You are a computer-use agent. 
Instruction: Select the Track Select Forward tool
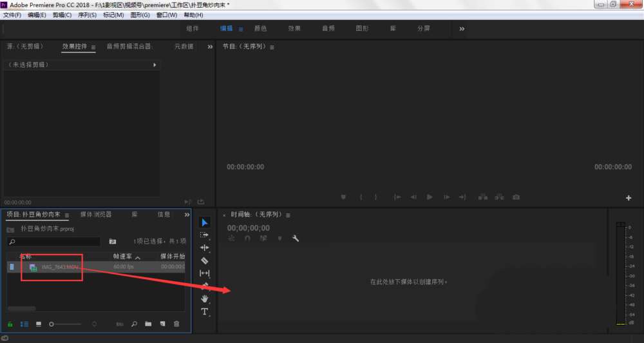click(x=205, y=235)
